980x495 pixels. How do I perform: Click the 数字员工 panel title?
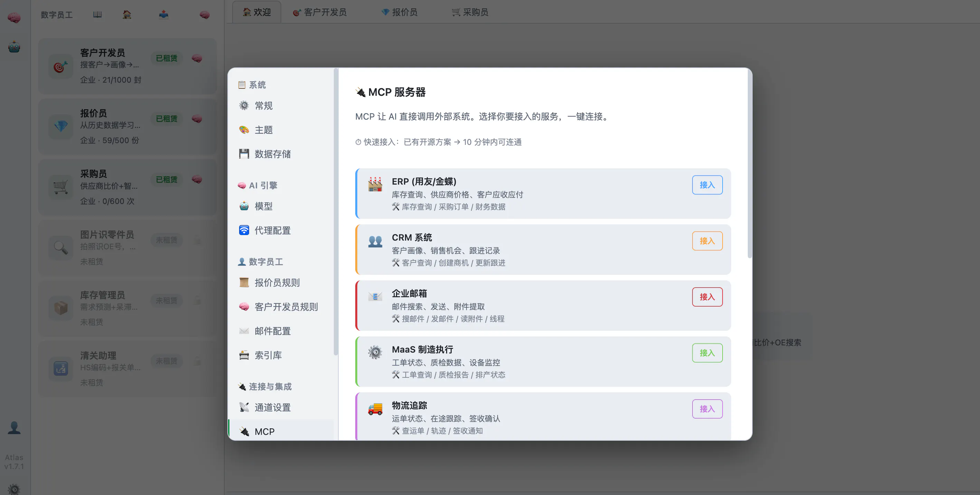pos(57,15)
